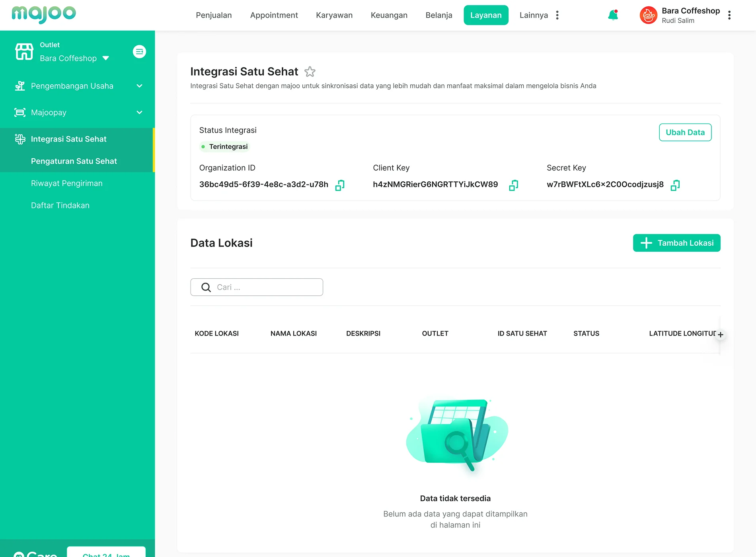
Task: Open the Keuangan menu
Action: click(x=389, y=15)
